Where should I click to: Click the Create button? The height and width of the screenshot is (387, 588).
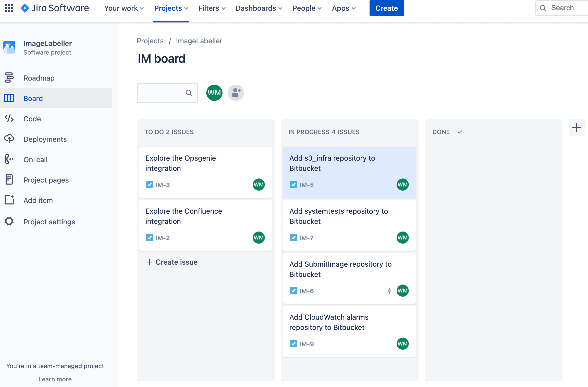[387, 8]
